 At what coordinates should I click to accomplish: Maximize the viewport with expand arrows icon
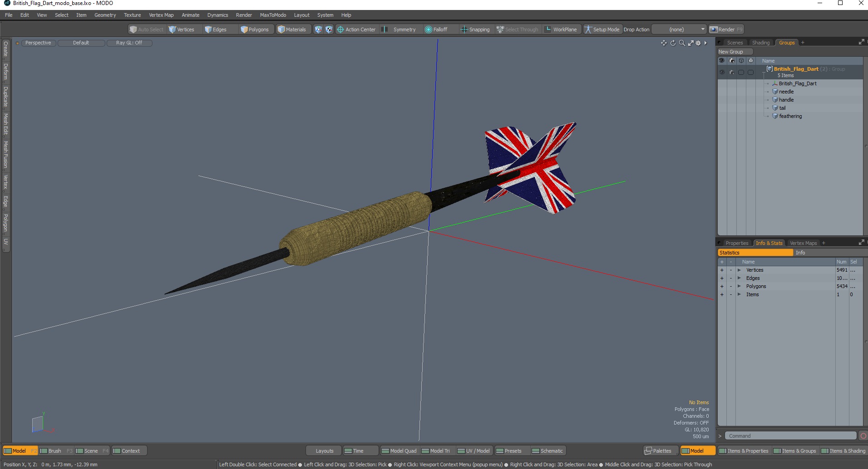pyautogui.click(x=690, y=43)
